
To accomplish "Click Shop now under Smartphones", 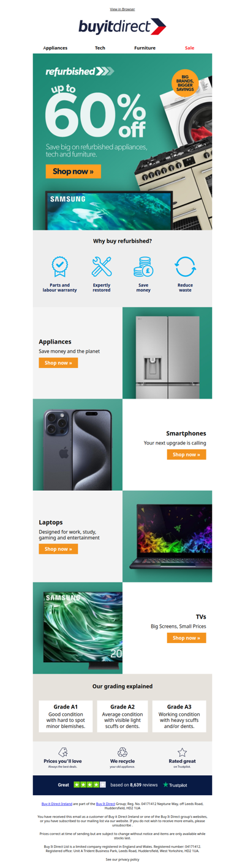I will [186, 454].
